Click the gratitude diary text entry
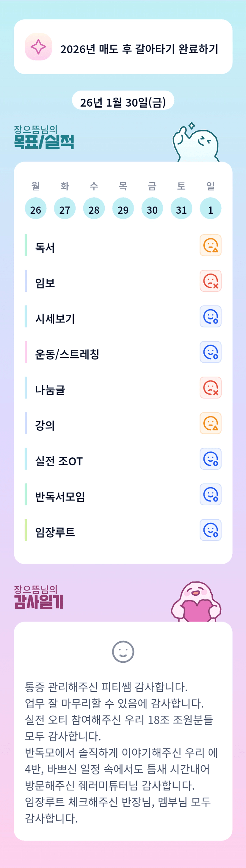The image size is (246, 868). pos(121,752)
